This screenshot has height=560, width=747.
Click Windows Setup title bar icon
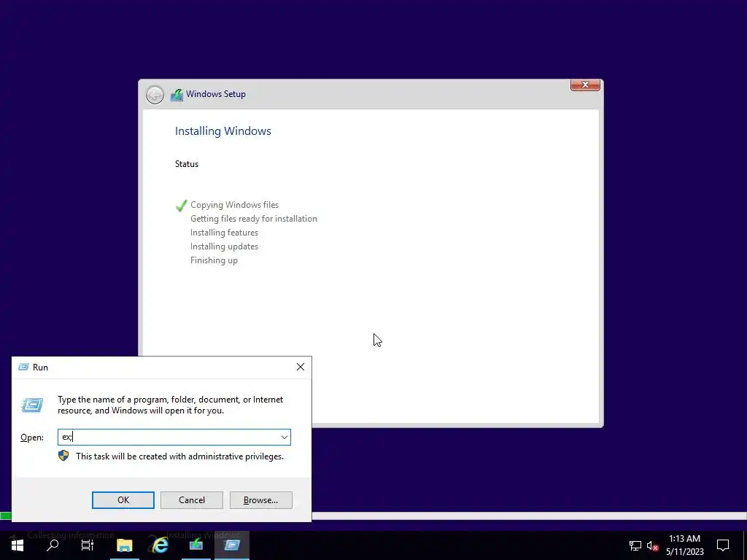click(x=177, y=94)
